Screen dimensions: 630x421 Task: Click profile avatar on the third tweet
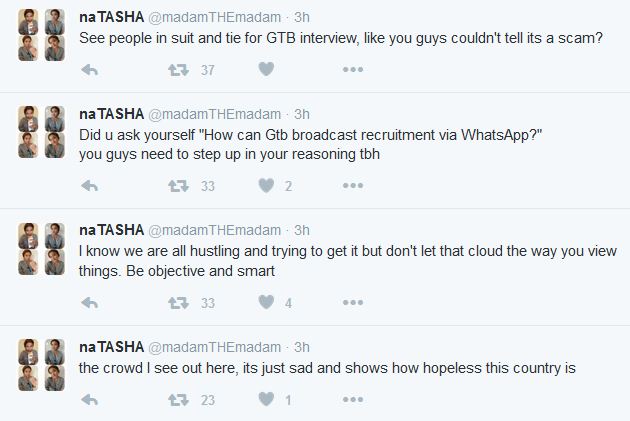pyautogui.click(x=41, y=249)
